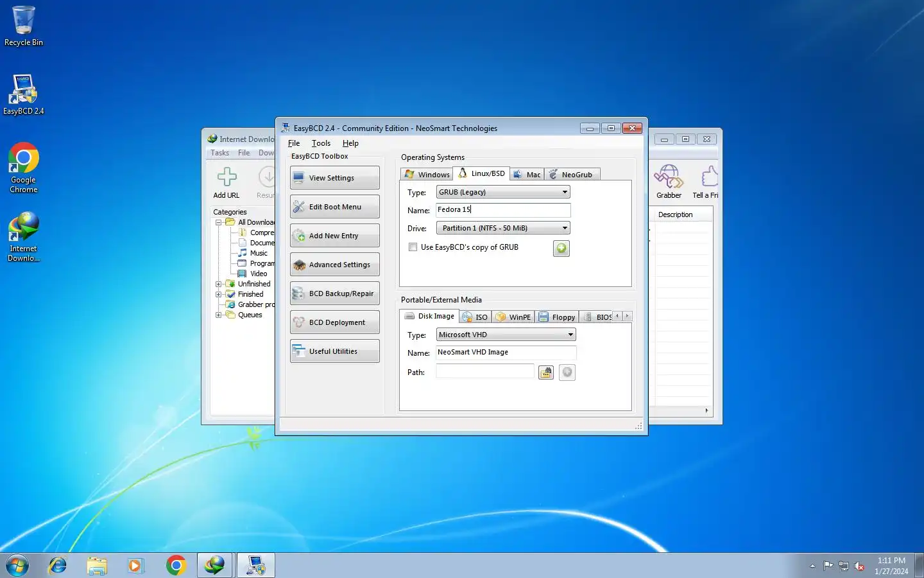924x578 pixels.
Task: Switch to the BIOS tab
Action: [597, 317]
